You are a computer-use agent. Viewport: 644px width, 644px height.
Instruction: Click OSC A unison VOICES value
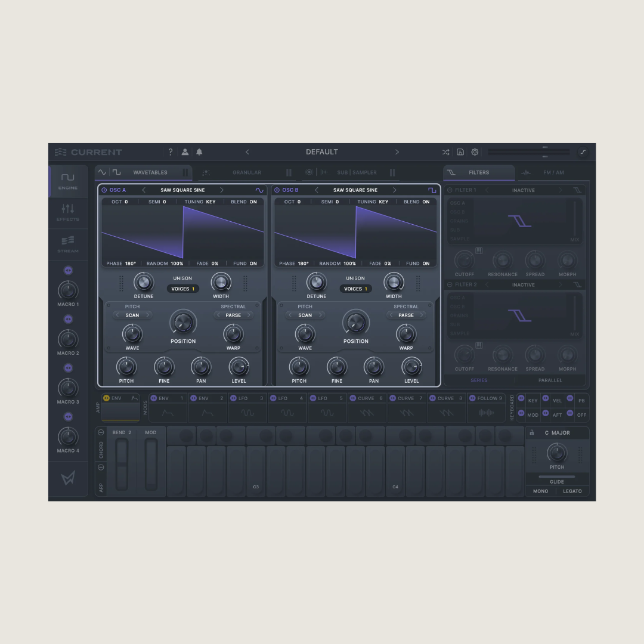(183, 289)
